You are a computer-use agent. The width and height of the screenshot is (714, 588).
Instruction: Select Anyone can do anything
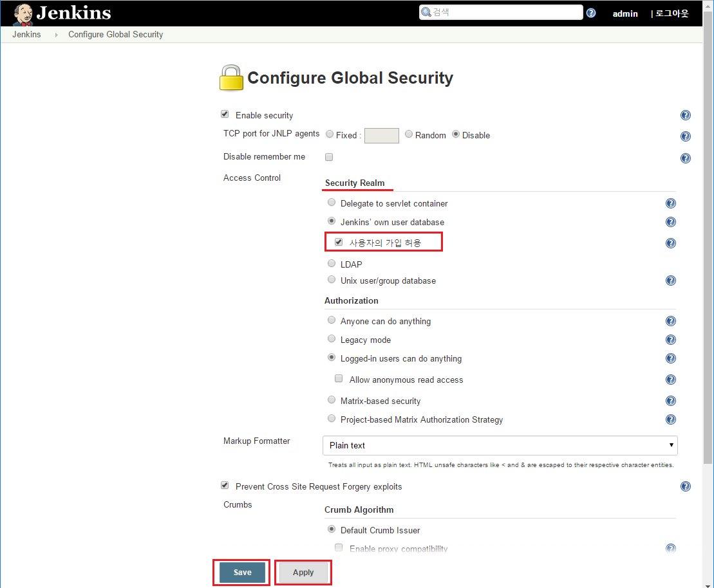point(332,320)
